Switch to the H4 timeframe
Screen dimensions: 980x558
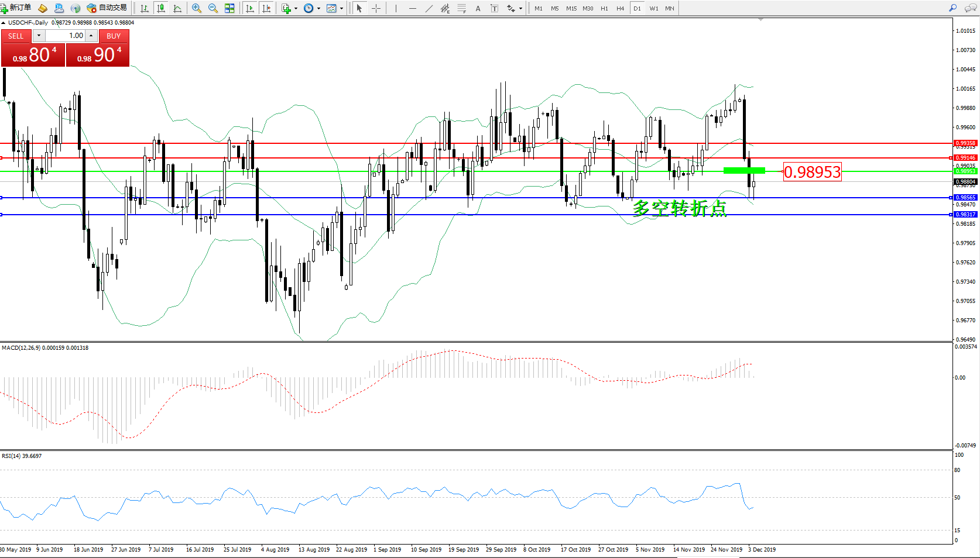620,8
